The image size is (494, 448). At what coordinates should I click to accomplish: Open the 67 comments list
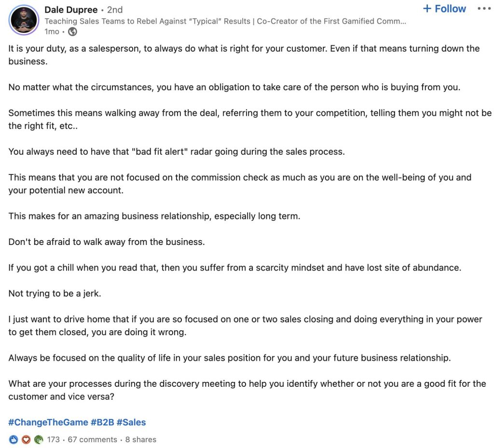92,439
